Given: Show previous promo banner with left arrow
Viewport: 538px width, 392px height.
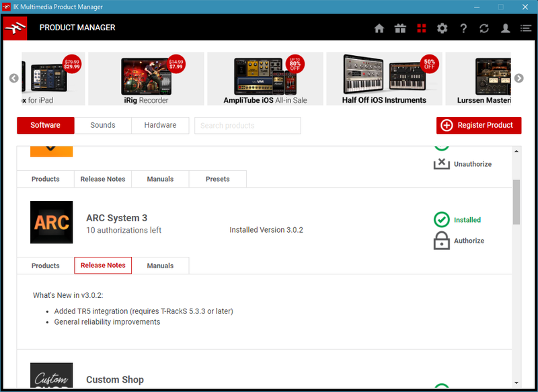Looking at the screenshot, I should (x=13, y=78).
